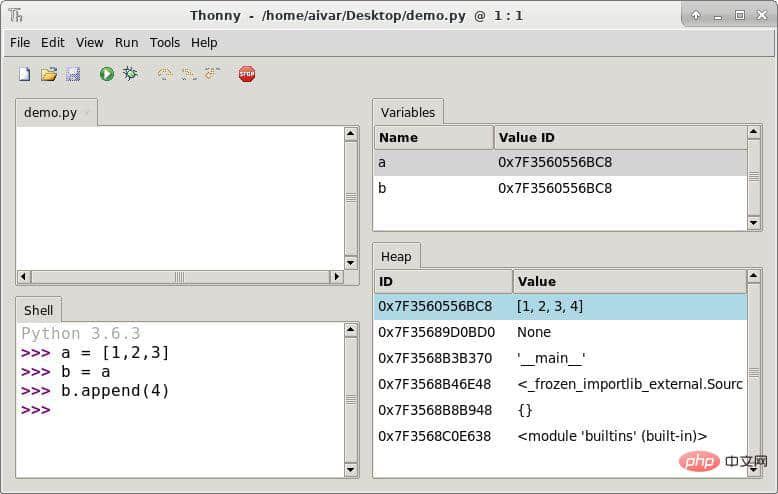Click Variables scrollbar up arrow
Image resolution: width=778 pixels, height=494 pixels.
pyautogui.click(x=754, y=132)
